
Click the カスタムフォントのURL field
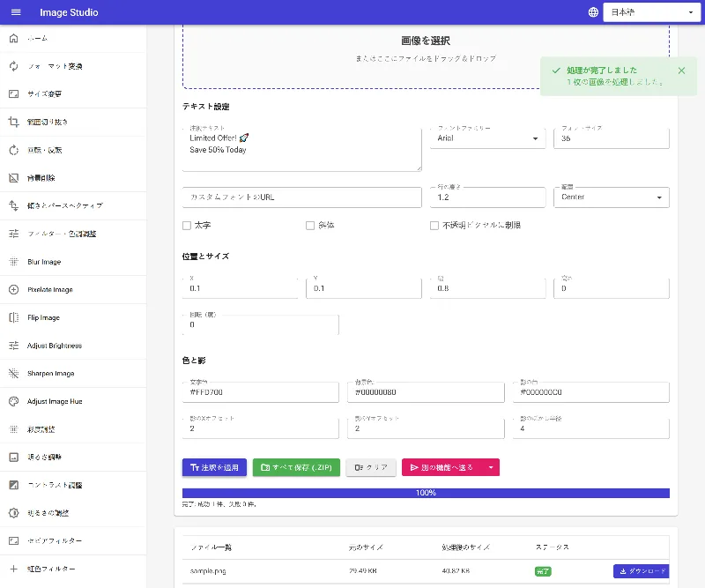click(x=301, y=197)
